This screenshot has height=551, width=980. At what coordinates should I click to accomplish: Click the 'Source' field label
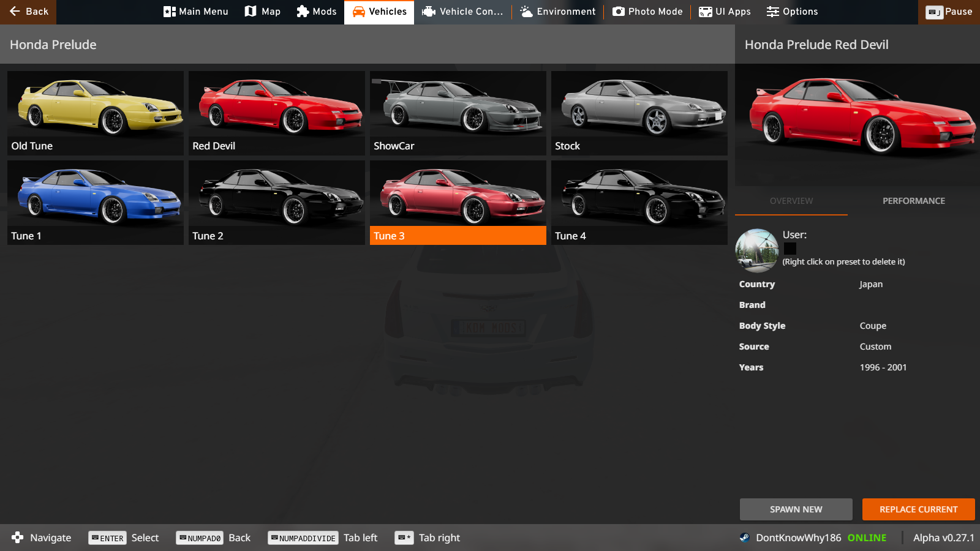[754, 347]
